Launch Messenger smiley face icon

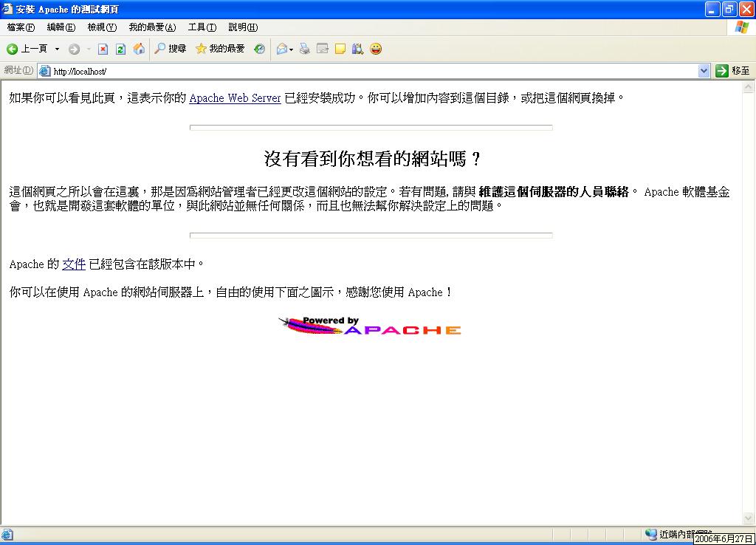(x=376, y=49)
